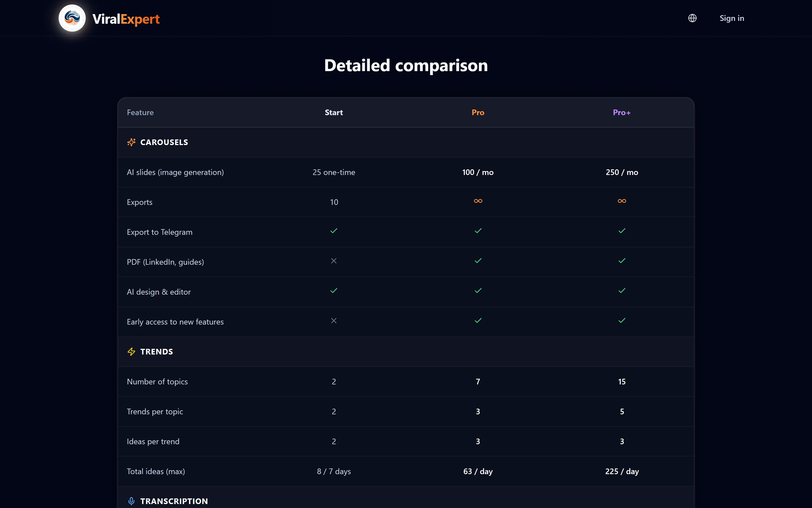Click the Detailed comparison heading

[x=406, y=65]
